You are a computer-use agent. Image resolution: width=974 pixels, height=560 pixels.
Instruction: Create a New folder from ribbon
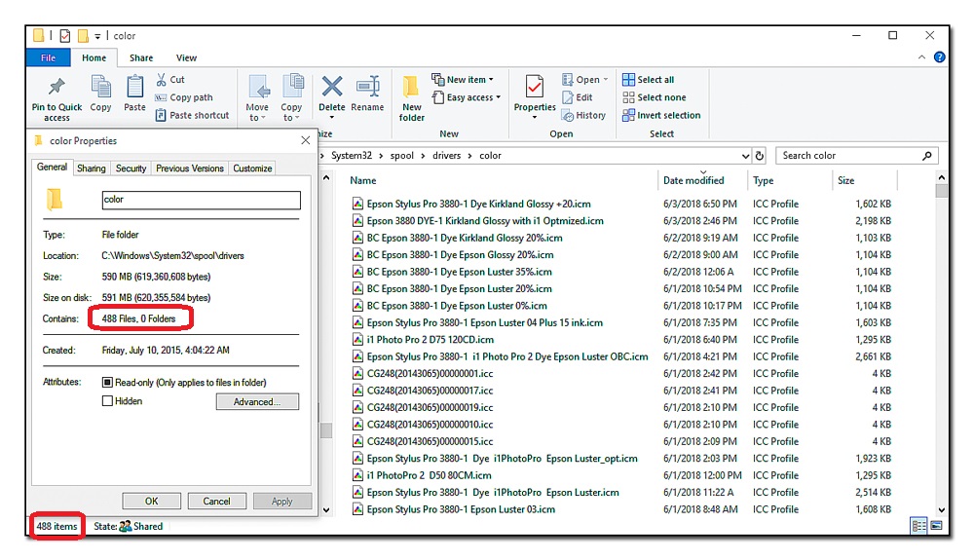point(412,97)
